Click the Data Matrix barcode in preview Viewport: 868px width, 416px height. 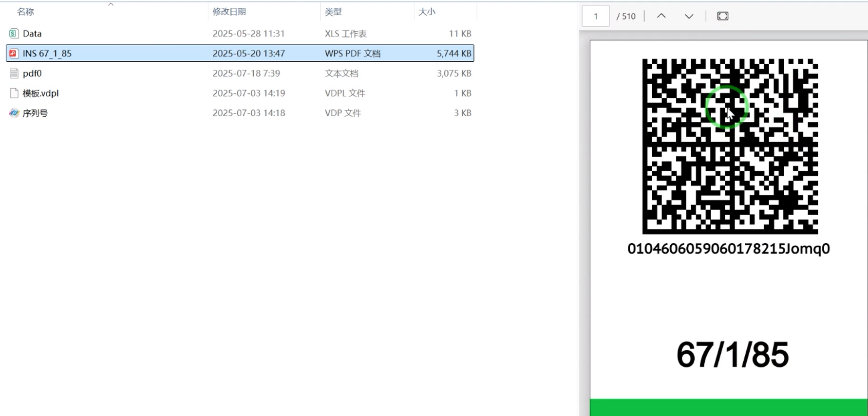[x=730, y=146]
